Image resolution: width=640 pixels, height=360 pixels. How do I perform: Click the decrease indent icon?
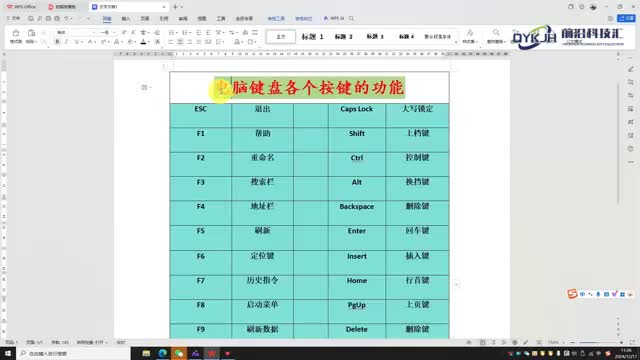199,32
